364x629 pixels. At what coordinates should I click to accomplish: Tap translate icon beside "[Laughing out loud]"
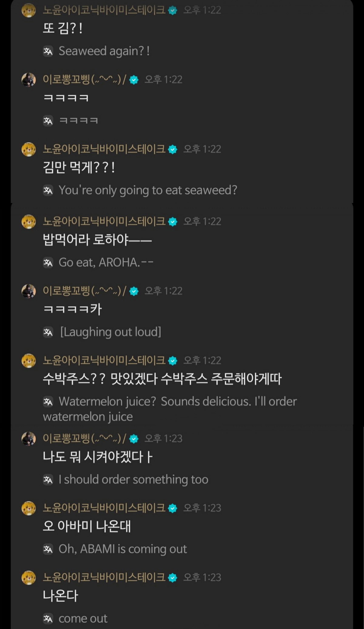coord(48,332)
